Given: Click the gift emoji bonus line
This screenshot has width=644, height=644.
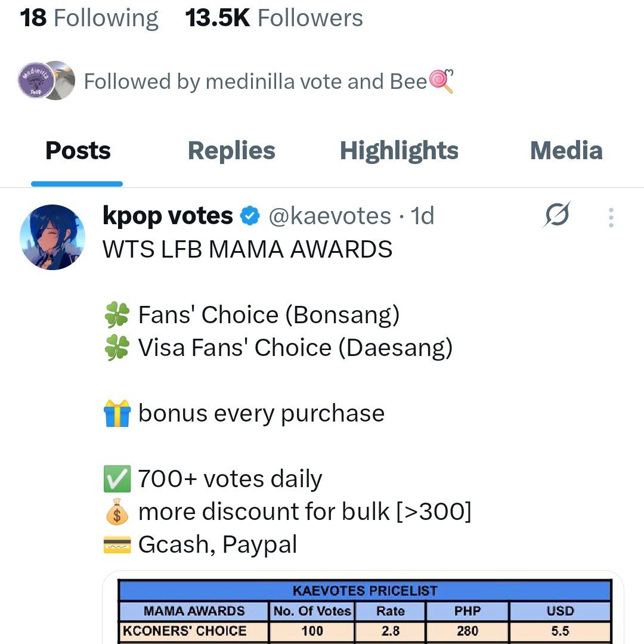Looking at the screenshot, I should (x=117, y=414).
